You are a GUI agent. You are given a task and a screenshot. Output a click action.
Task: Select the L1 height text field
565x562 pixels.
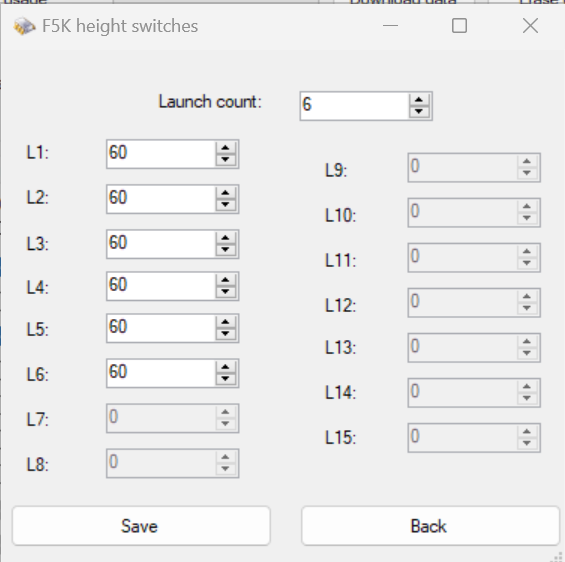[161, 154]
